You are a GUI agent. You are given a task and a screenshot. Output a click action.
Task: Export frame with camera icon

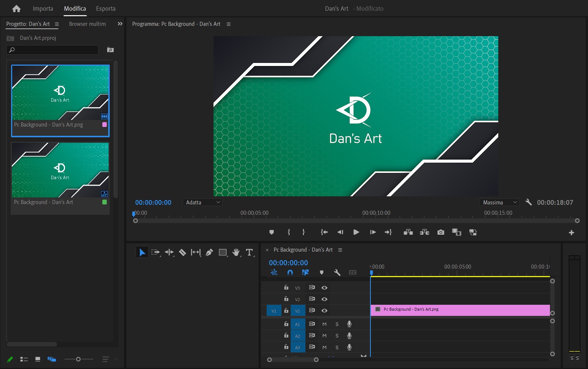pos(441,232)
